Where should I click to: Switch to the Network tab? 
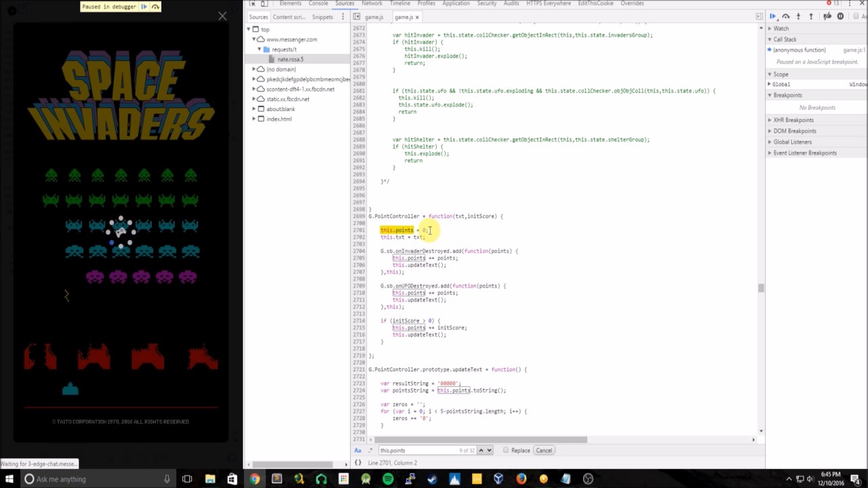372,3
